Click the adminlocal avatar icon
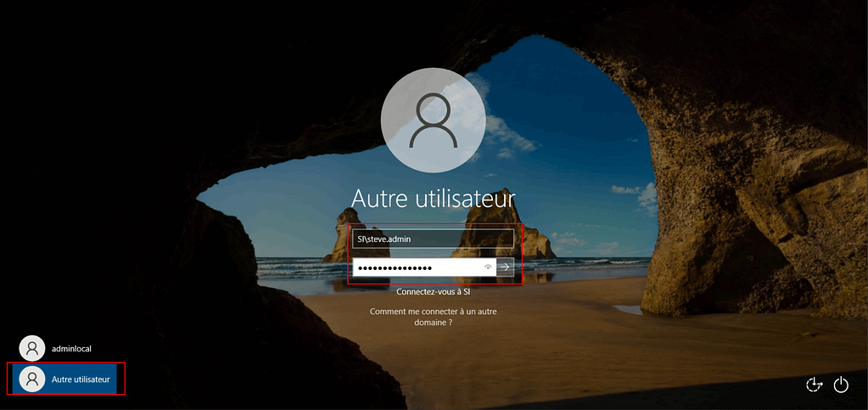Screen dimensions: 868x410 click(31, 348)
